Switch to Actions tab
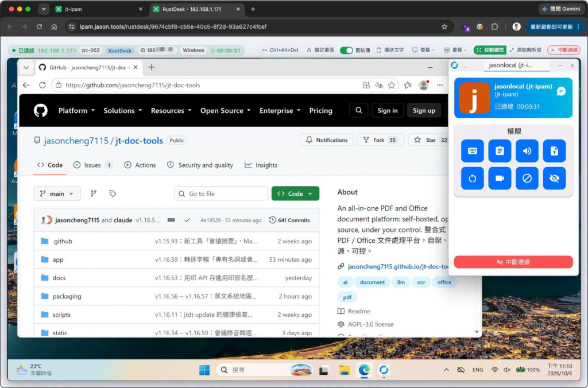Image resolution: width=588 pixels, height=388 pixels. click(x=140, y=165)
